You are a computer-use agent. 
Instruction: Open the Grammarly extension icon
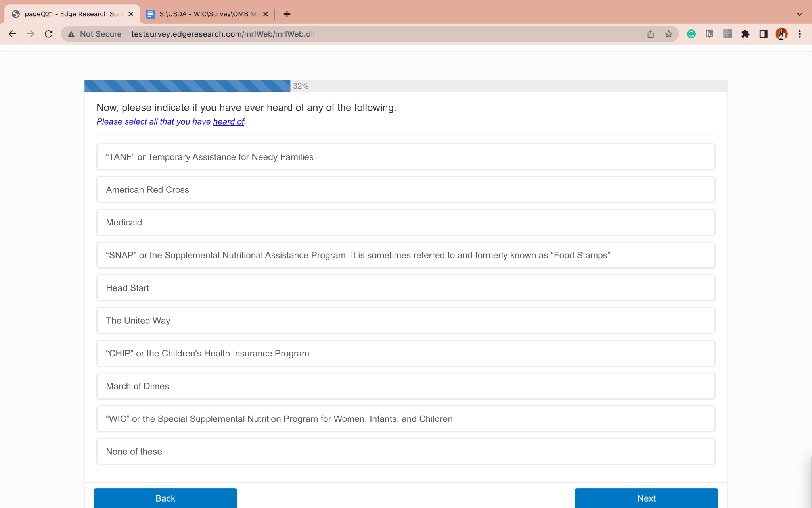[691, 34]
